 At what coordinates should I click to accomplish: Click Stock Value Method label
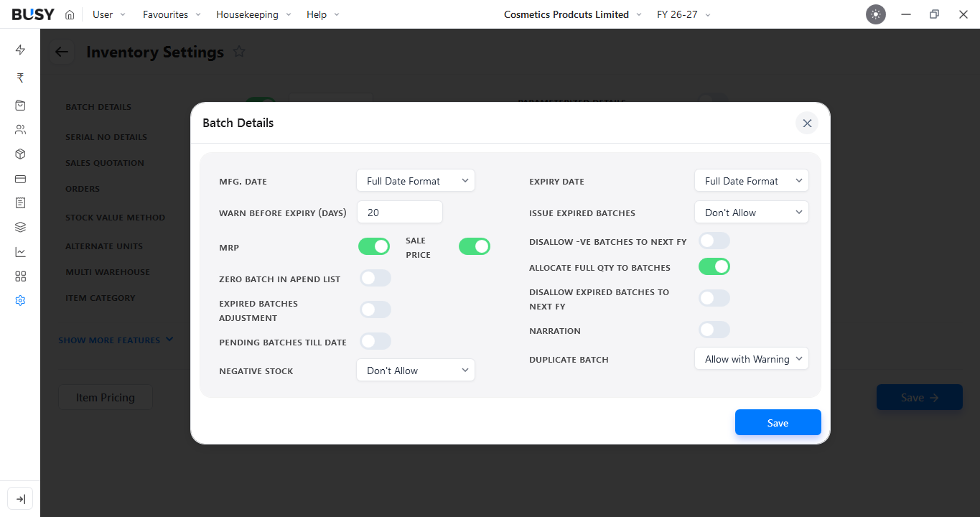click(116, 218)
